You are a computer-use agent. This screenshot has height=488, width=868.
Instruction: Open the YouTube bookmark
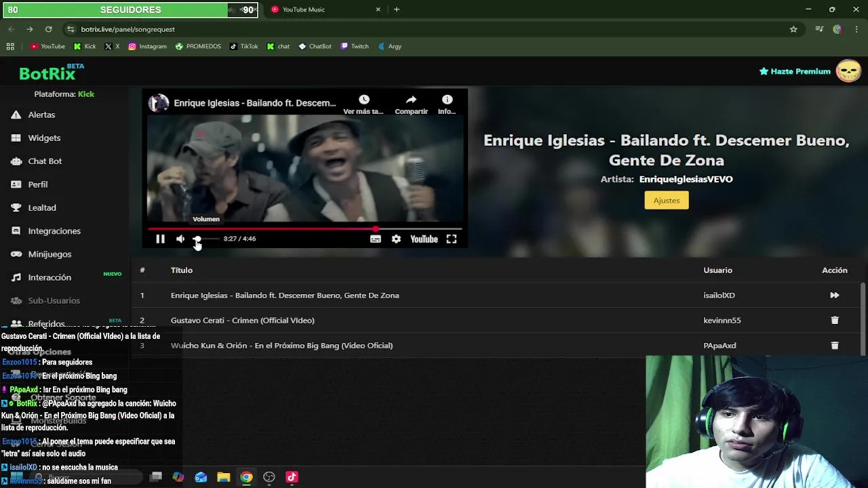(47, 46)
